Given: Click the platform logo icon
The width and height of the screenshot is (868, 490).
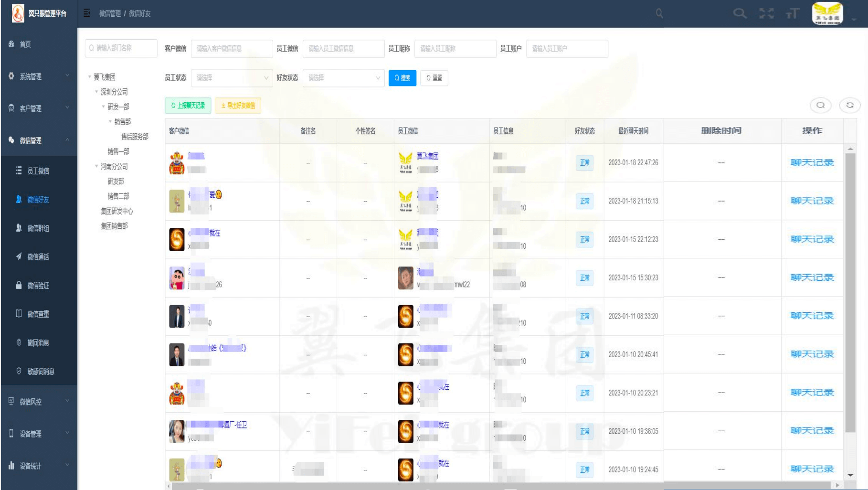Looking at the screenshot, I should click(x=18, y=13).
